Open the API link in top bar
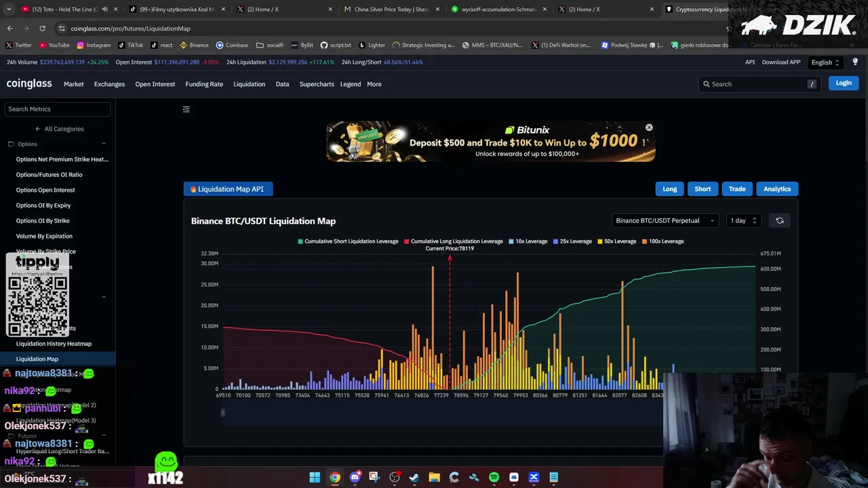Viewport: 868px width, 488px height. point(750,62)
